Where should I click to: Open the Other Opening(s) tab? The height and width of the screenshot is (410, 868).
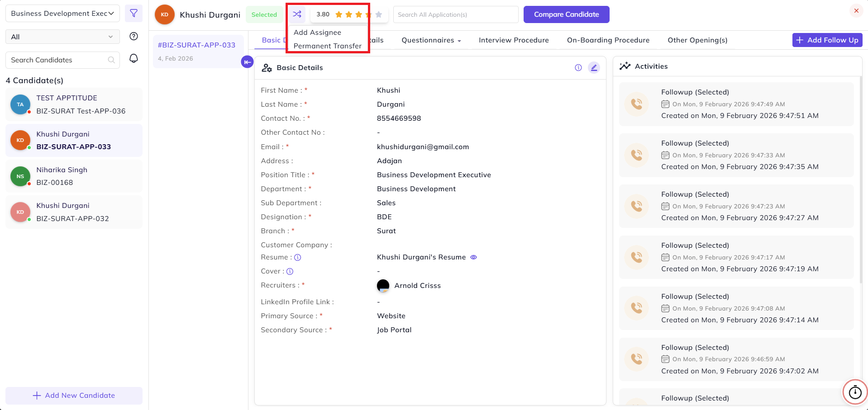pos(697,40)
